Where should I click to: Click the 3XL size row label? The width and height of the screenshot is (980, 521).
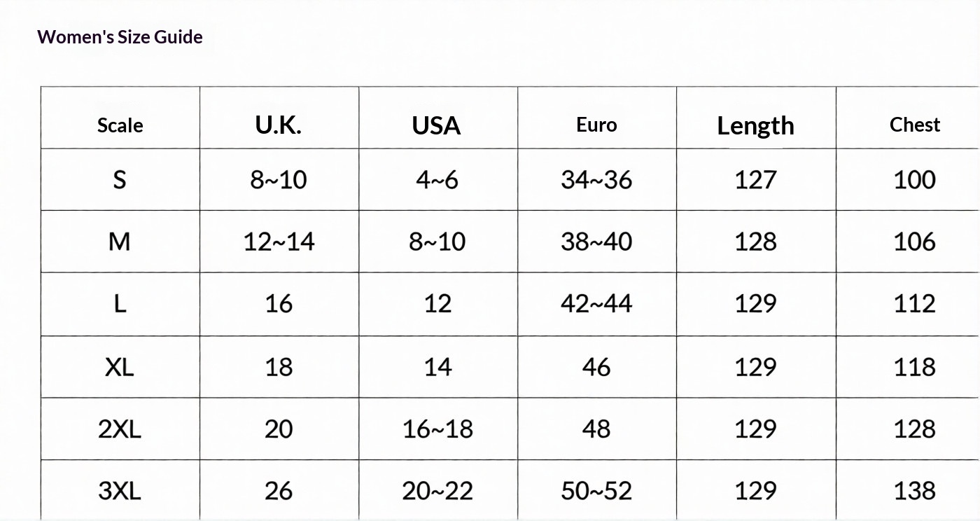pyautogui.click(x=120, y=490)
